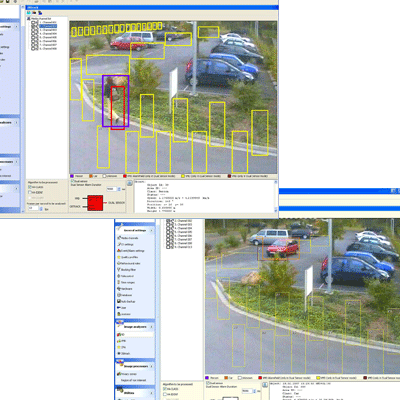The height and width of the screenshot is (400, 400).
Task: Click white Unknown legend swatch, upper window
Action: coord(104,176)
